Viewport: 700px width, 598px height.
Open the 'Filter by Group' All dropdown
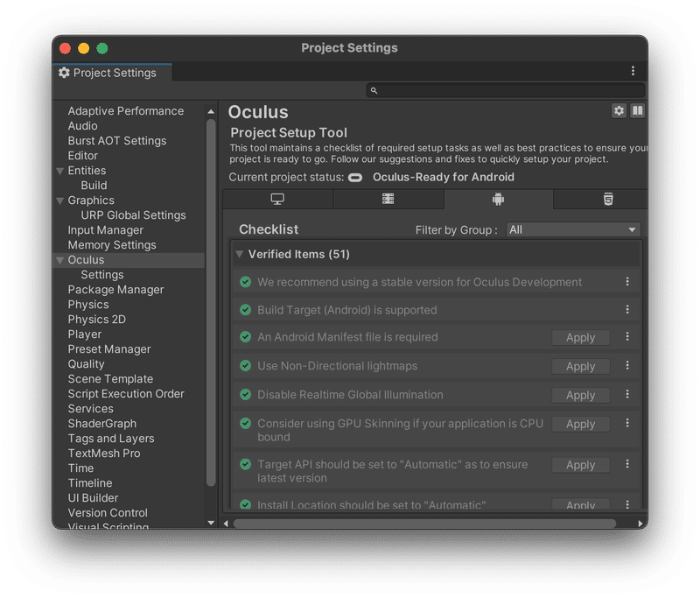[573, 229]
